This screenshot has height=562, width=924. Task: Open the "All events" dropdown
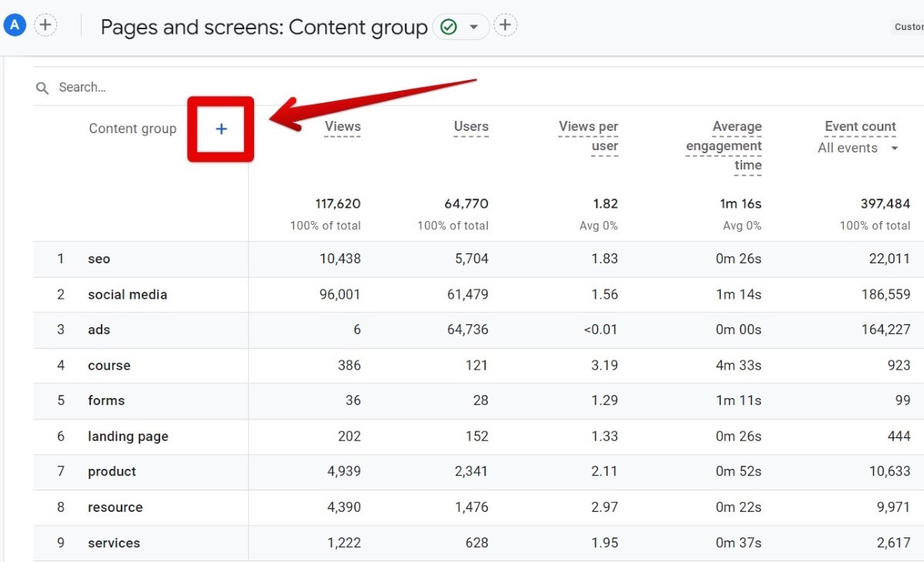pos(858,148)
